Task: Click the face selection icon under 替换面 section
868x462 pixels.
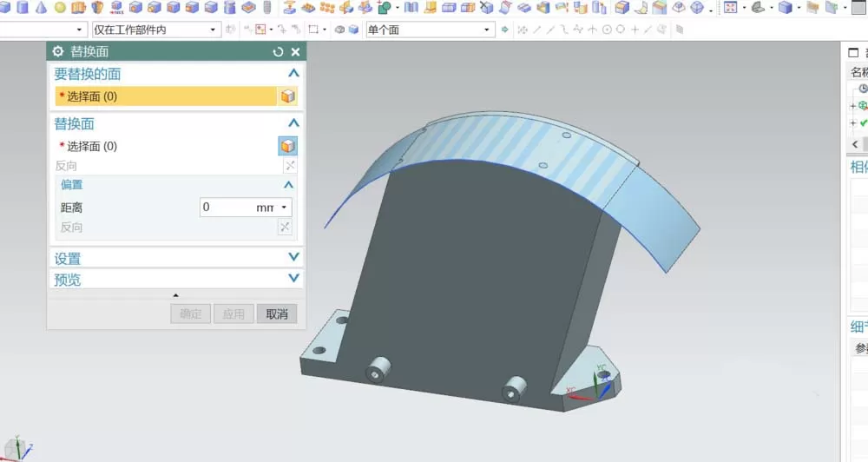Action: point(288,146)
